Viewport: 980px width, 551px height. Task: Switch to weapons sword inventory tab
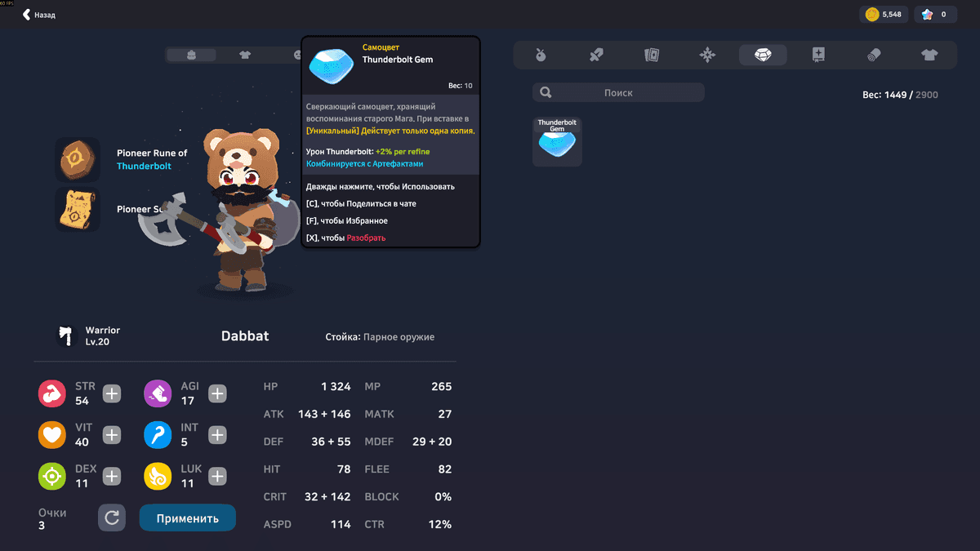pyautogui.click(x=596, y=55)
